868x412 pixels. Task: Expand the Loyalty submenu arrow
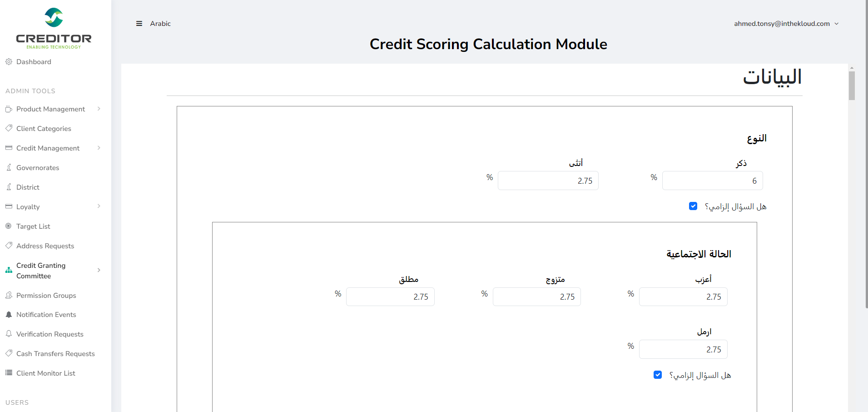(99, 206)
